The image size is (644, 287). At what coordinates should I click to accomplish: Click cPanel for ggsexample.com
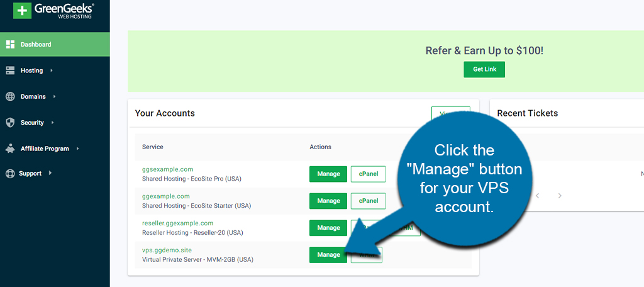[x=369, y=174]
